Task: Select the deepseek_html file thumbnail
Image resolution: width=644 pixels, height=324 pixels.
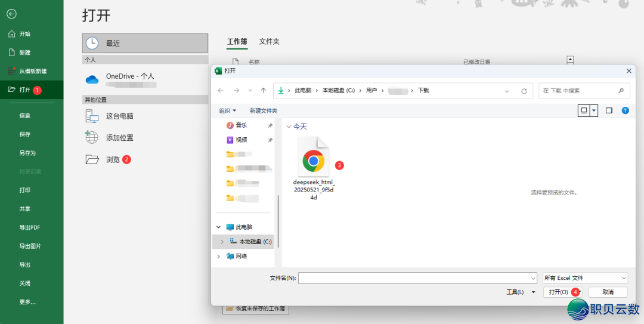Action: (314, 160)
